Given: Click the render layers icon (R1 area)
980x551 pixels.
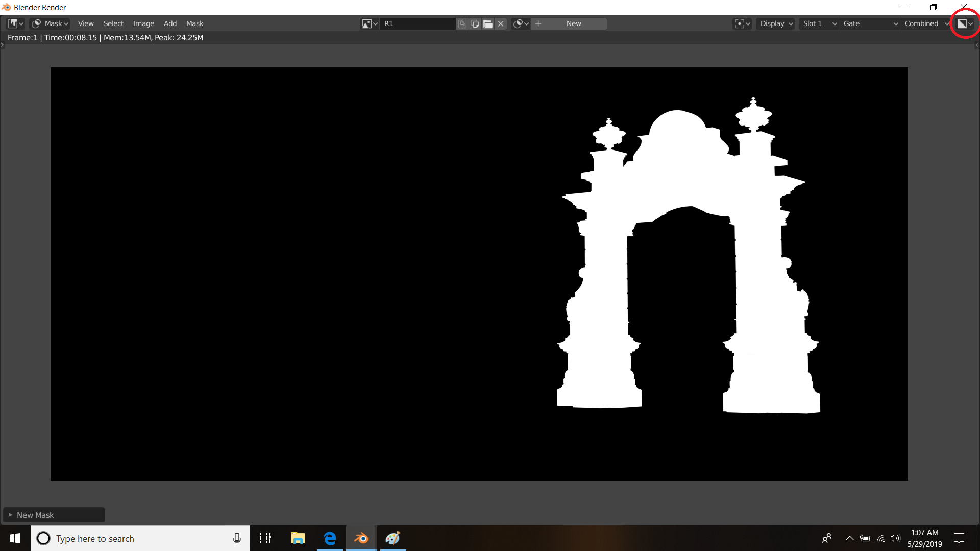Looking at the screenshot, I should click(367, 23).
